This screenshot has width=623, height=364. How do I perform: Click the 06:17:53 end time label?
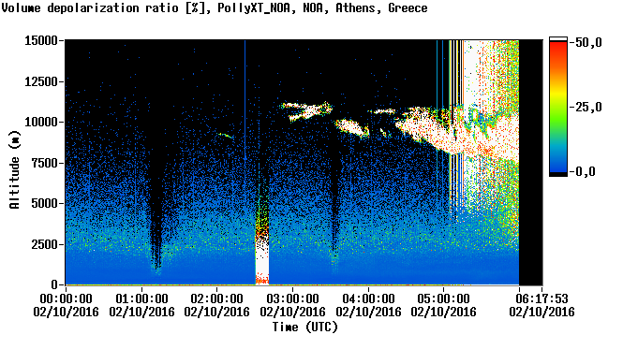tap(541, 298)
